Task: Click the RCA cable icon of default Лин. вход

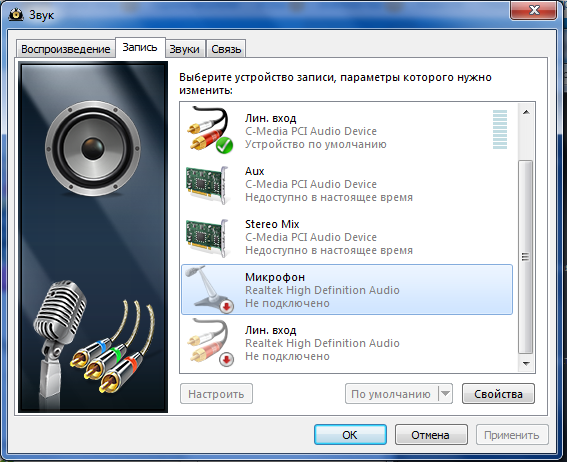Action: click(x=210, y=129)
